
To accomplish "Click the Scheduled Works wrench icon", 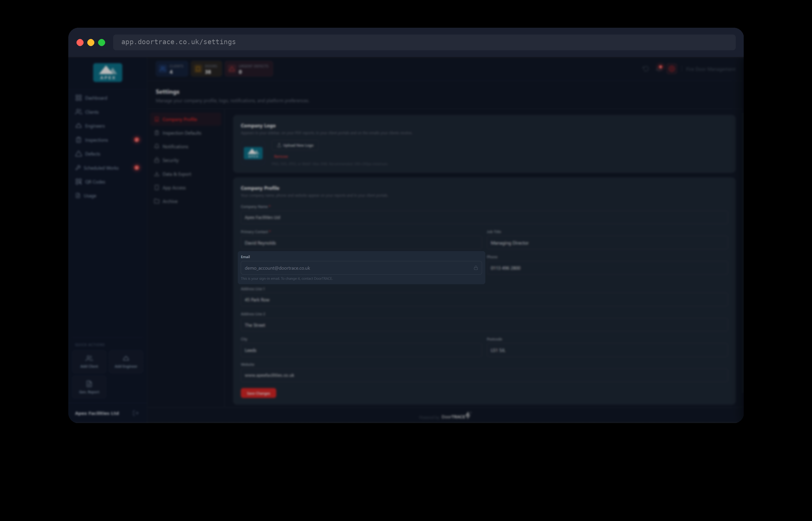I will point(78,168).
